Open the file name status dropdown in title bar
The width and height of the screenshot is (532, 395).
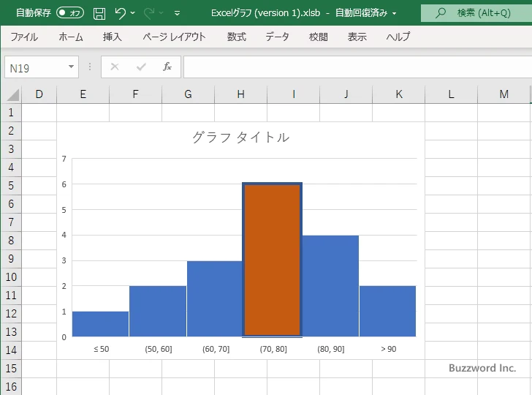(x=395, y=13)
